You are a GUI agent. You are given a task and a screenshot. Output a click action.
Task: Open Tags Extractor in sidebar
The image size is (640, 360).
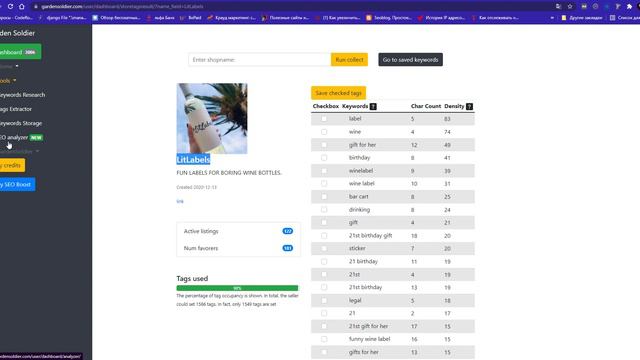[16, 109]
